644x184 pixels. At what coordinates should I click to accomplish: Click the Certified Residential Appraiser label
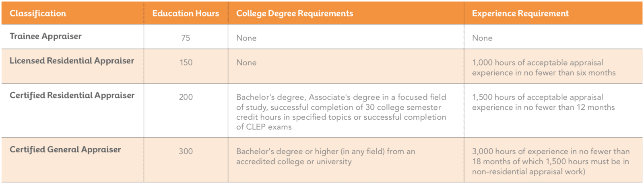(72, 95)
